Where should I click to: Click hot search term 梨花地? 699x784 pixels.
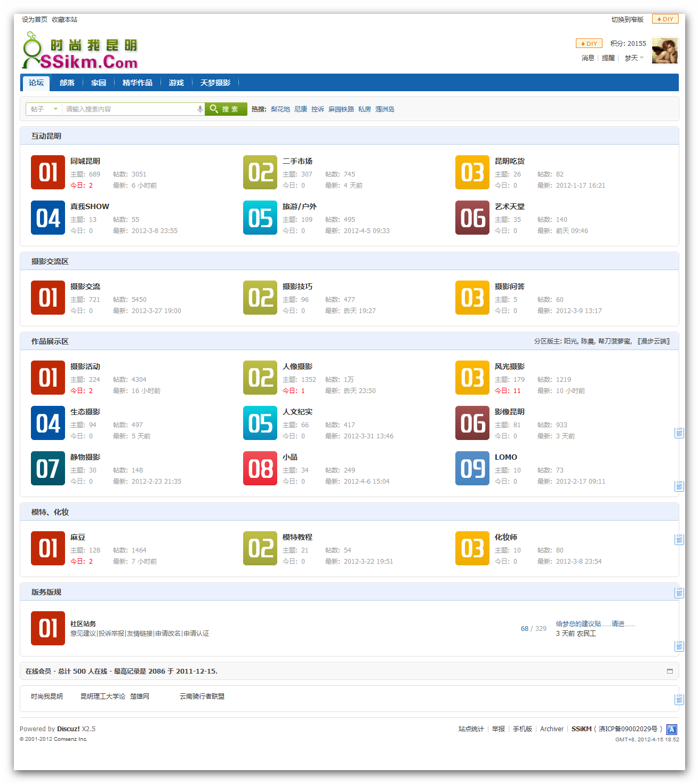280,109
